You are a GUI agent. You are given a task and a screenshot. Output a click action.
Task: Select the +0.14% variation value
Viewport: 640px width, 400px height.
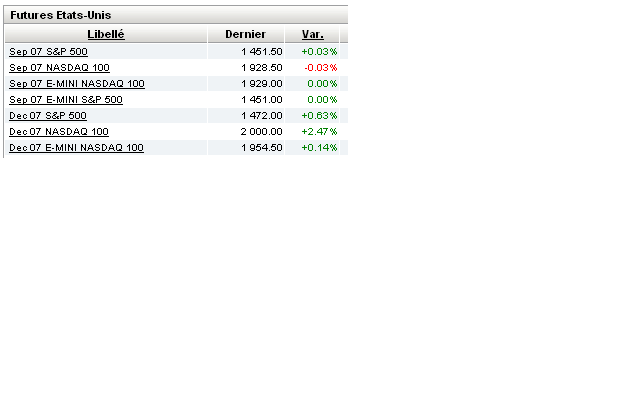pyautogui.click(x=320, y=147)
